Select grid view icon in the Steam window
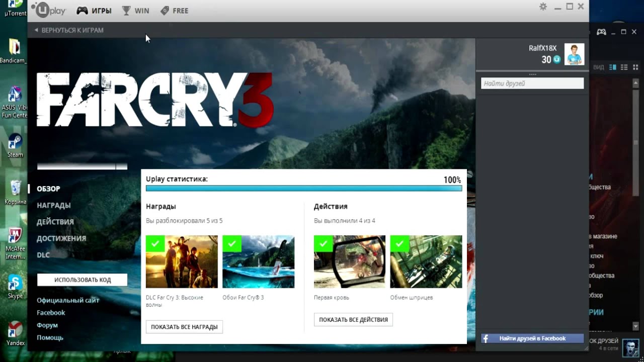 tap(635, 67)
